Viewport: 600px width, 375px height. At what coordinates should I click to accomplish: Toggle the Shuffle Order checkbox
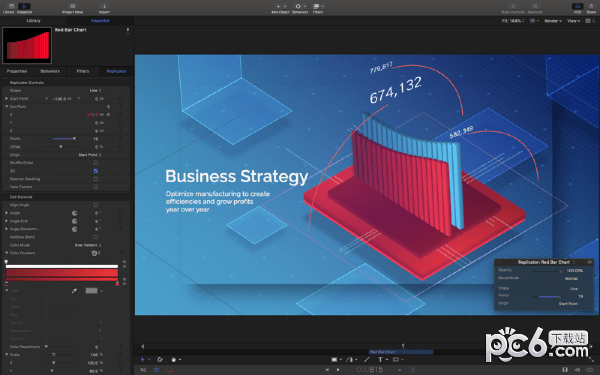pyautogui.click(x=96, y=163)
